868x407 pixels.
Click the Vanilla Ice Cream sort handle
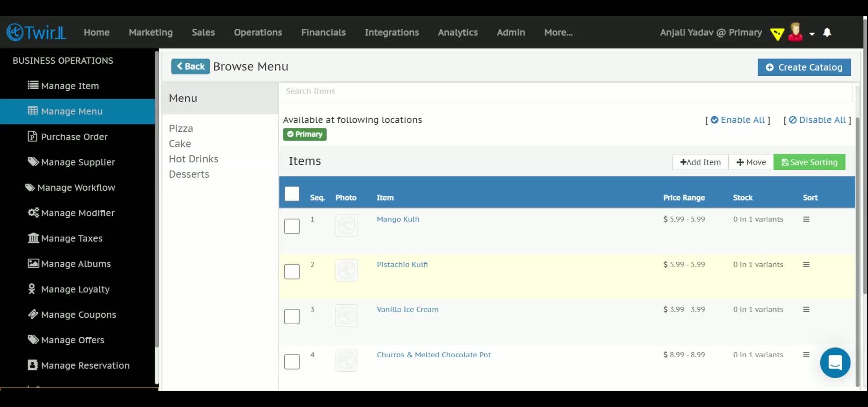point(806,310)
